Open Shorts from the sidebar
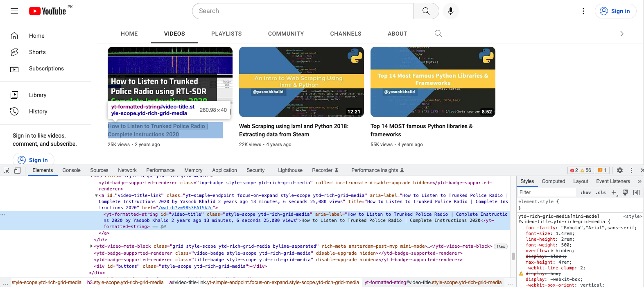Screen dimensions: 644x287 click(37, 52)
